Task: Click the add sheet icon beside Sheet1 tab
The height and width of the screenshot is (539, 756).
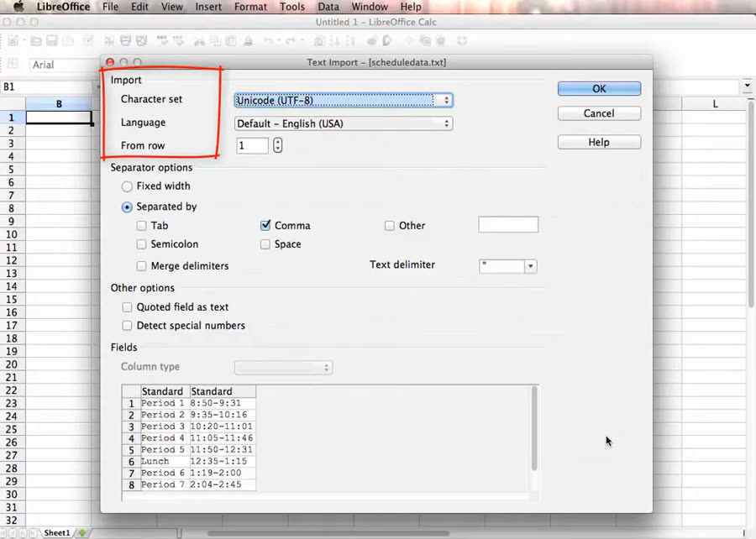Action: pyautogui.click(x=82, y=533)
